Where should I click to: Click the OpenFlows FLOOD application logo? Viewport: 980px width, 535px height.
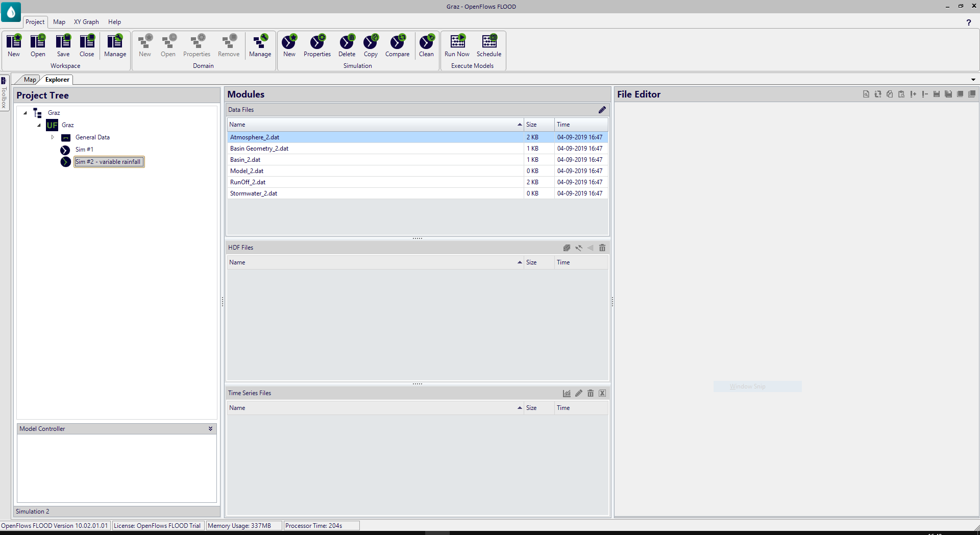click(11, 12)
